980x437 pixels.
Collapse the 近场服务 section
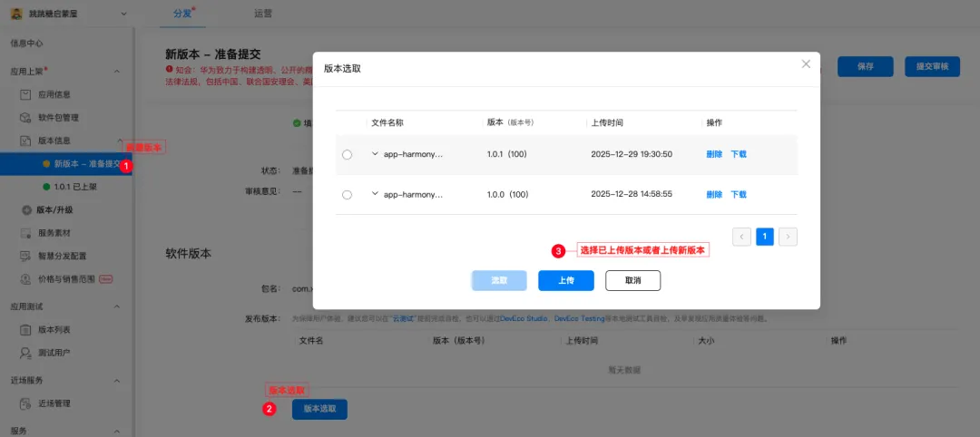pyautogui.click(x=117, y=380)
